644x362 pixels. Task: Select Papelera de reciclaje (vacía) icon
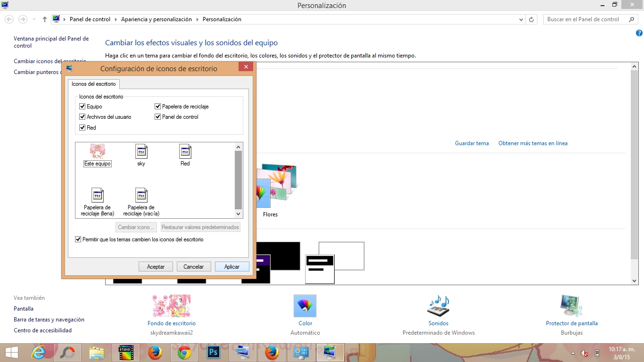coord(141,202)
